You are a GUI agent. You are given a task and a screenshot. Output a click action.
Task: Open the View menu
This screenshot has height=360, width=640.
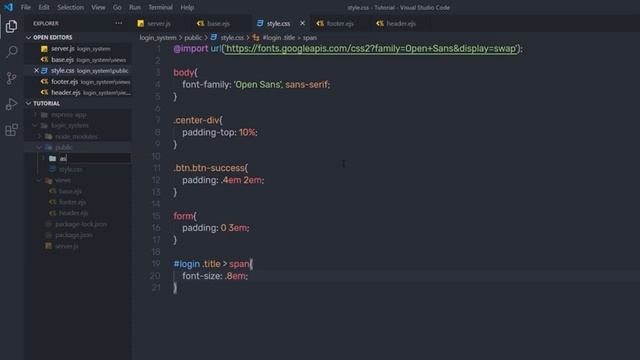(x=98, y=7)
